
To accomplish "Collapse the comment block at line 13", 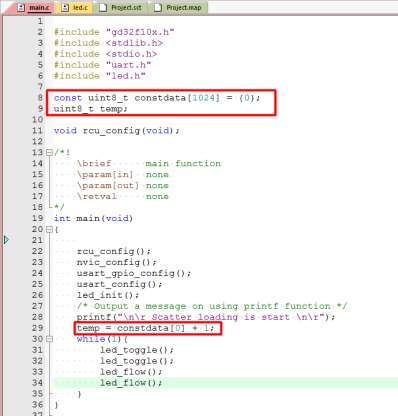I will tap(49, 153).
